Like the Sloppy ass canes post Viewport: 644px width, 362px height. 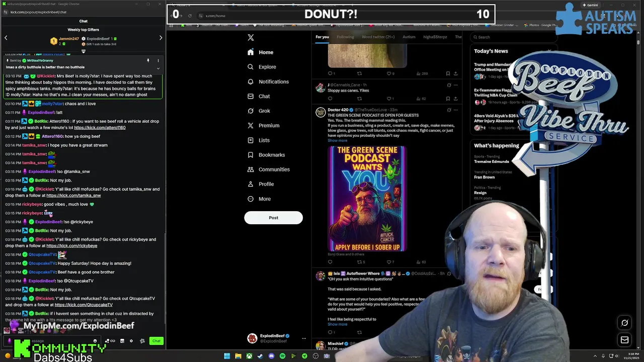389,99
